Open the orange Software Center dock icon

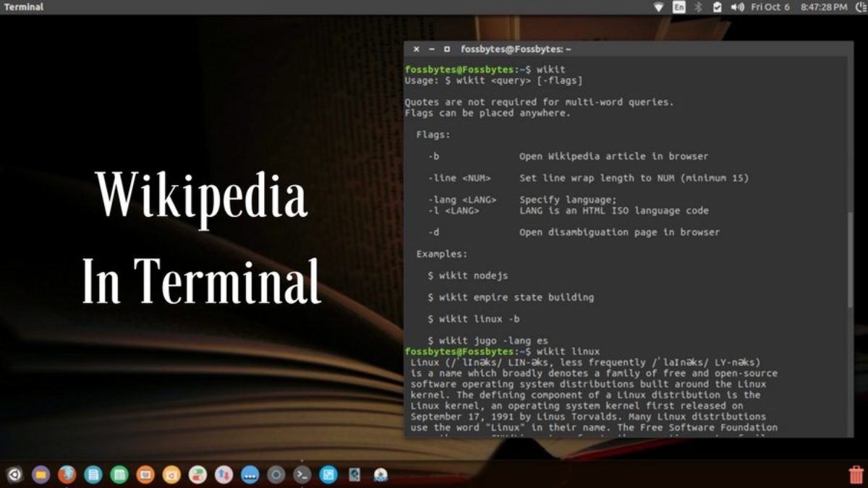pos(171,475)
